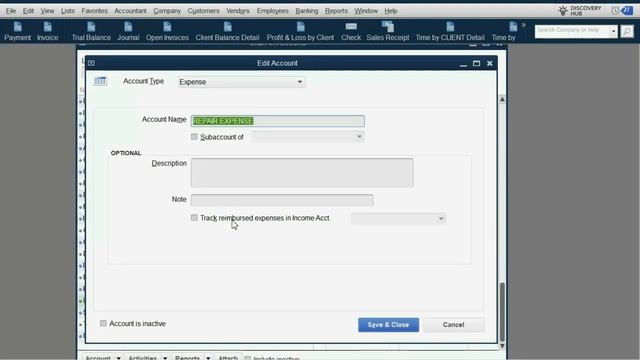Click the account type chart icon
This screenshot has height=360, width=640.
[100, 81]
